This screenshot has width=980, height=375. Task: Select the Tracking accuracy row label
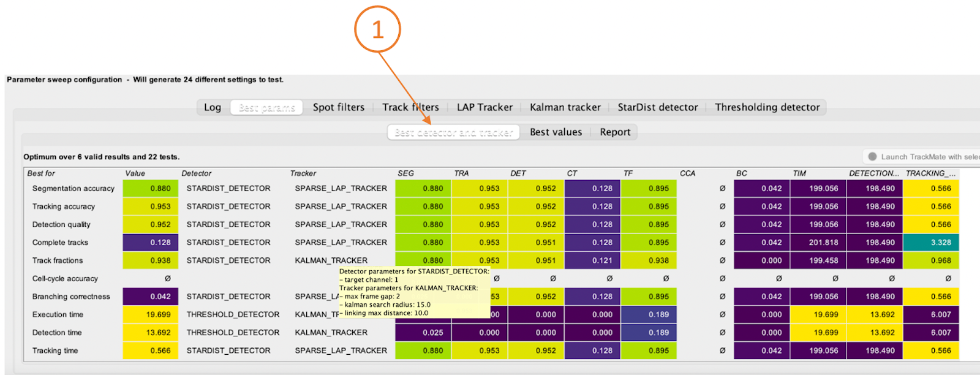pos(64,206)
